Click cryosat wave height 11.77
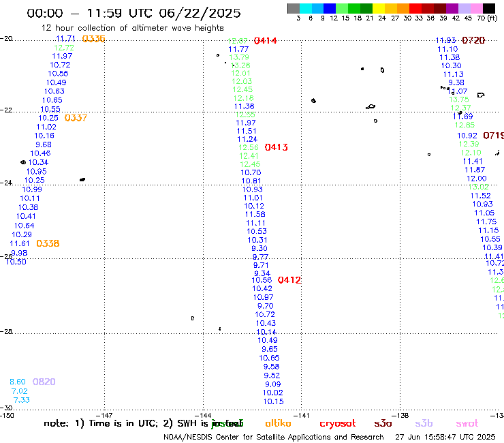 [238, 49]
